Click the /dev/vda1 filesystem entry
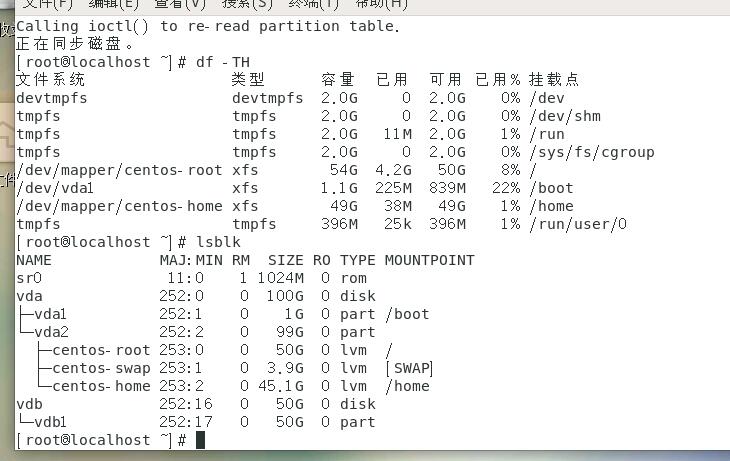This screenshot has height=461, width=730. [x=55, y=188]
